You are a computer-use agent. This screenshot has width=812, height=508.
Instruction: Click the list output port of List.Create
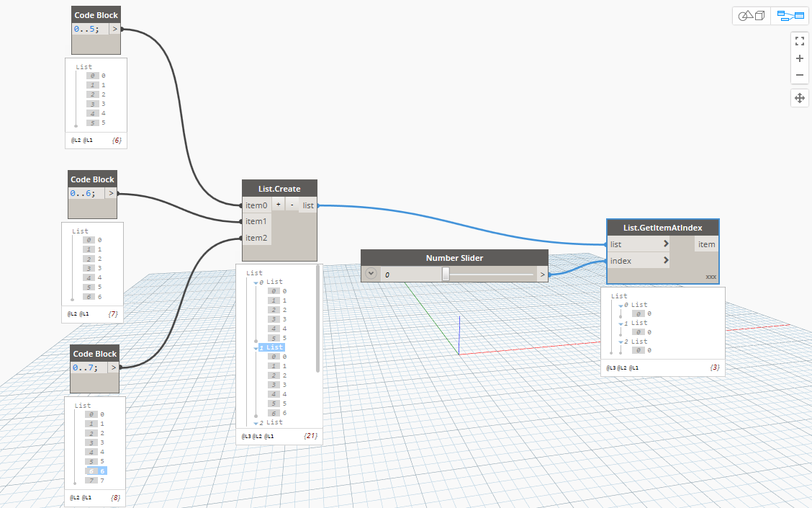(308, 205)
